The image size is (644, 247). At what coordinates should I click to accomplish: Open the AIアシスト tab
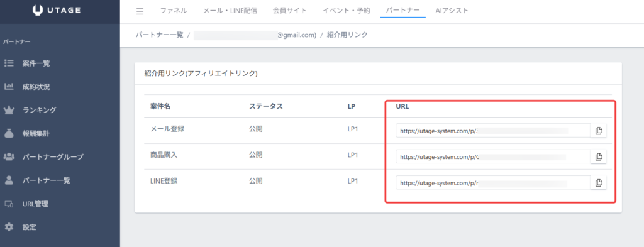point(452,11)
